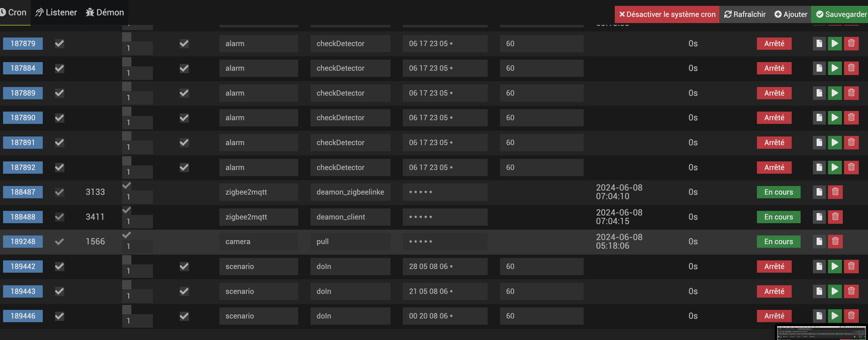Start cron 189442 with green play icon

[x=835, y=266]
